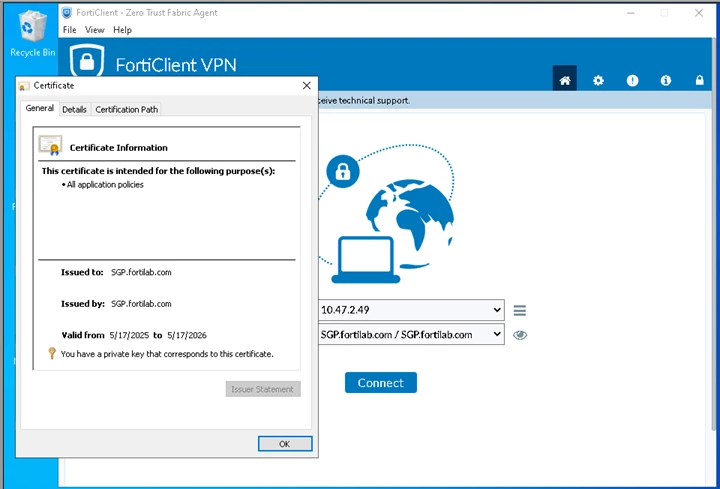This screenshot has width=720, height=489.
Task: Click OK in the Certificate dialog
Action: pyautogui.click(x=285, y=444)
